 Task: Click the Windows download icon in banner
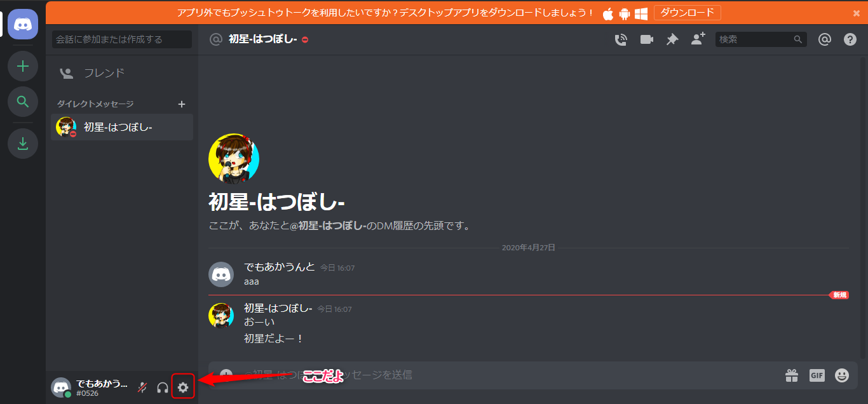point(641,13)
